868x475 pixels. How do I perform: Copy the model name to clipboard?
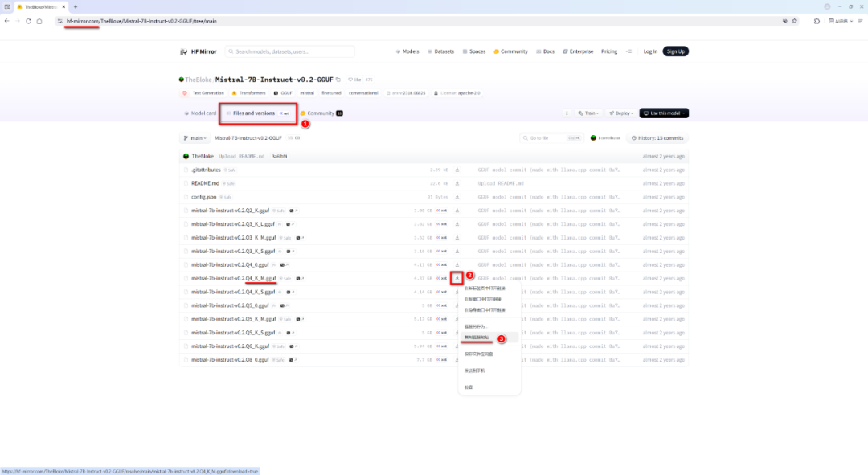tap(338, 80)
